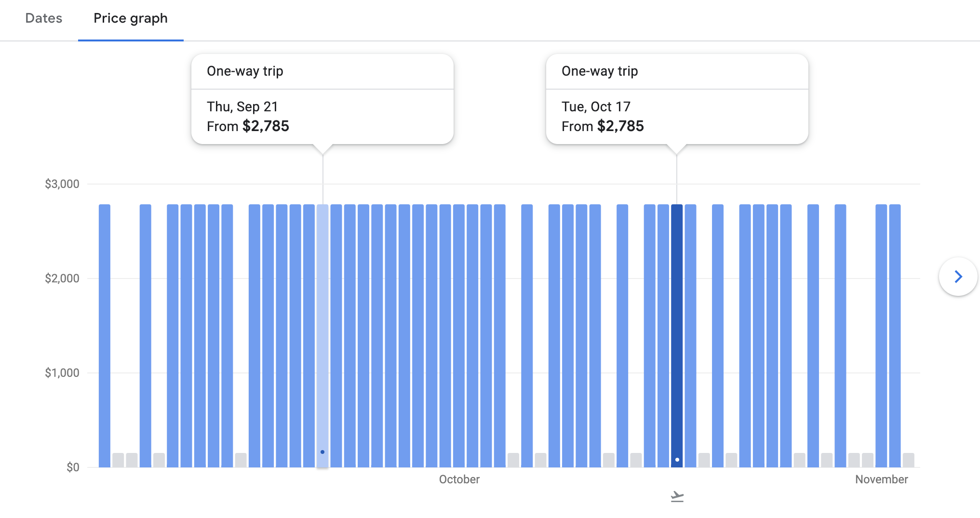Click the $1,000 axis label
Viewport: 980px width, 518px height.
(x=62, y=373)
